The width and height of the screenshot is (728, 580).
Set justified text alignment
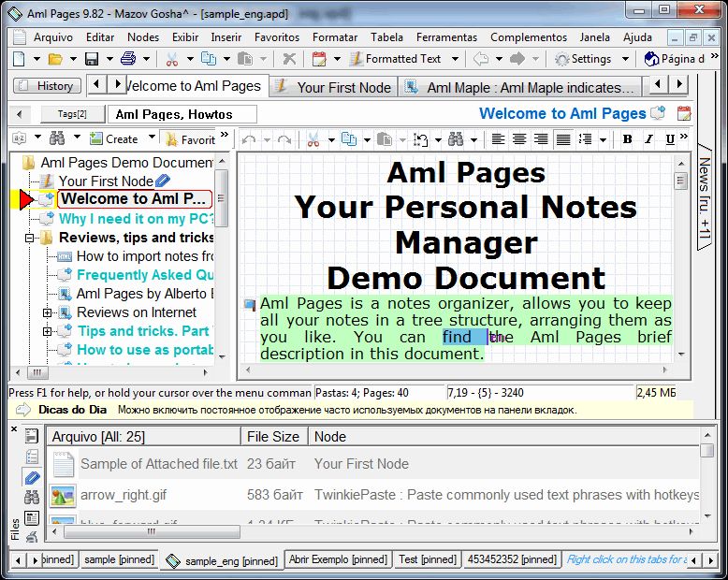[563, 138]
